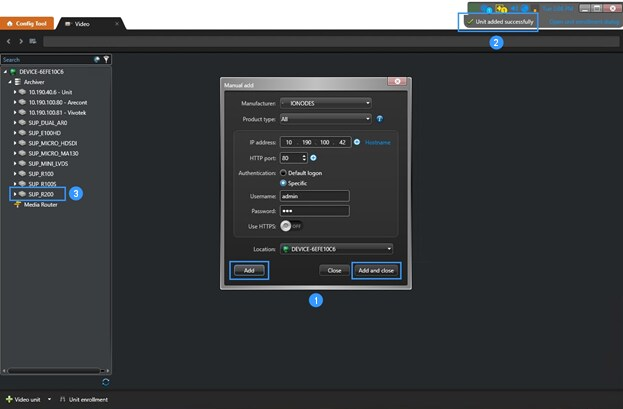Select the Default logon radio option
The image size is (623, 409).
(x=283, y=173)
